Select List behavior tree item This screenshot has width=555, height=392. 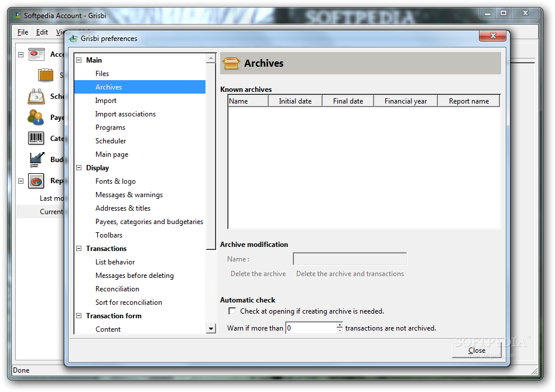pyautogui.click(x=115, y=262)
